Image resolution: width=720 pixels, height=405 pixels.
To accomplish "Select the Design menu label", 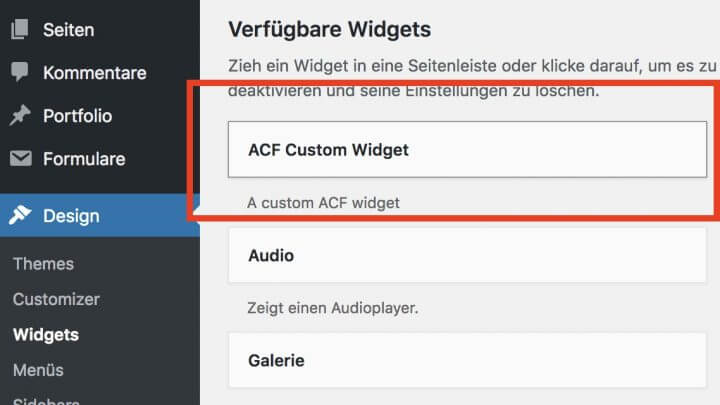I will tap(71, 216).
